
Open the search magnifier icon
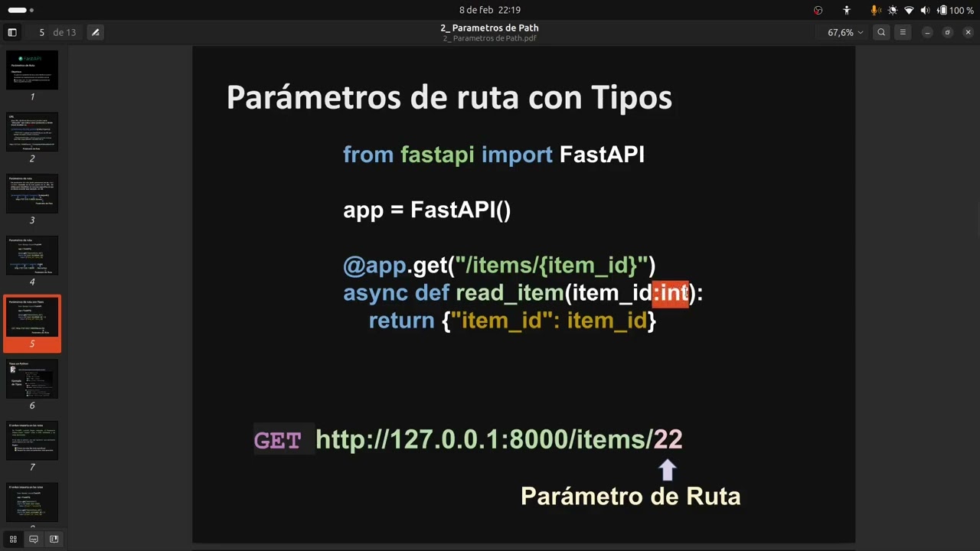881,32
